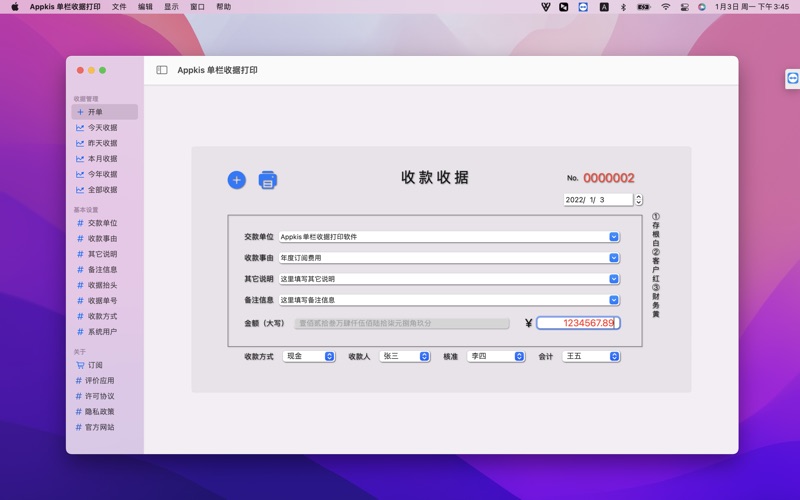
Task: Expand the 交款单位 combo box arrow
Action: pyautogui.click(x=614, y=237)
